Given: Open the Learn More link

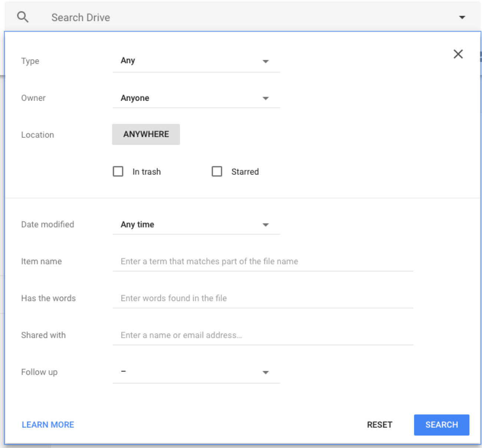Looking at the screenshot, I should click(x=48, y=425).
